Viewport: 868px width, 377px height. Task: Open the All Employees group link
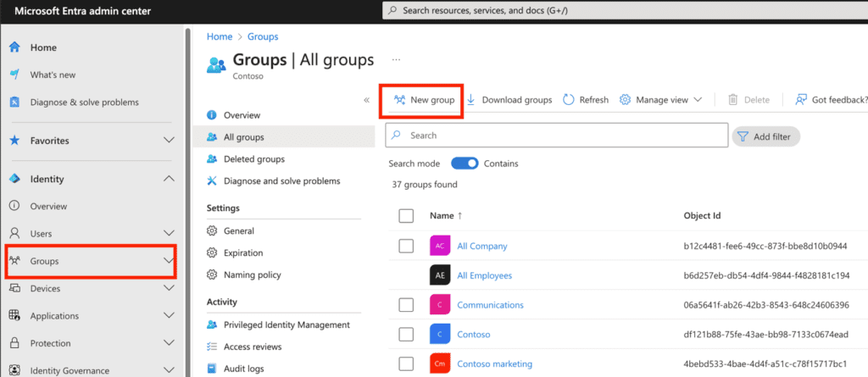pyautogui.click(x=484, y=275)
